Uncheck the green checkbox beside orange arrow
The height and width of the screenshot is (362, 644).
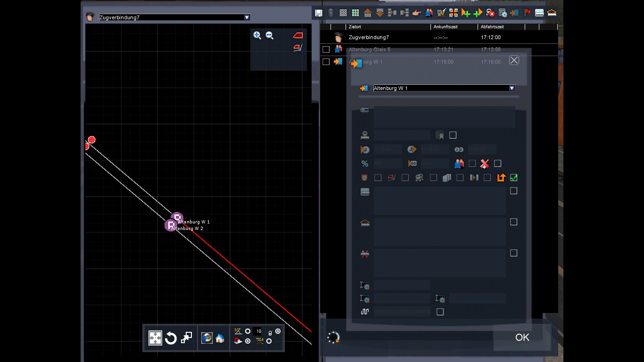(x=514, y=178)
